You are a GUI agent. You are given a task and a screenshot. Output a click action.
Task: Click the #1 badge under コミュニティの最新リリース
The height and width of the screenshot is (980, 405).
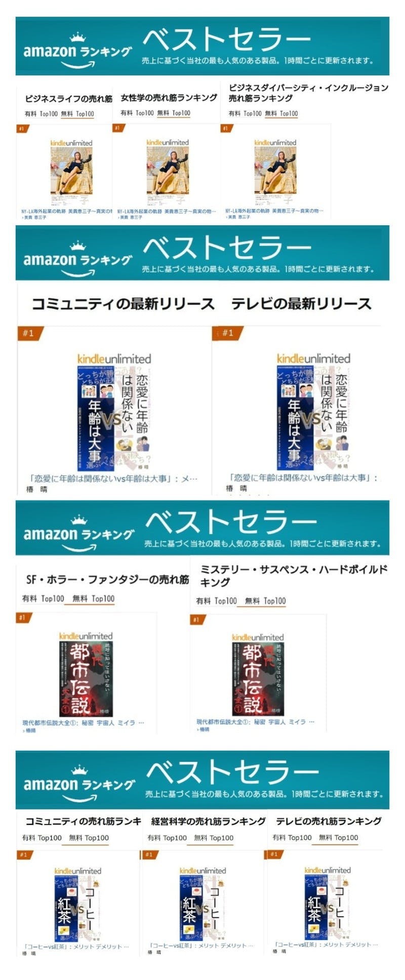(x=30, y=333)
